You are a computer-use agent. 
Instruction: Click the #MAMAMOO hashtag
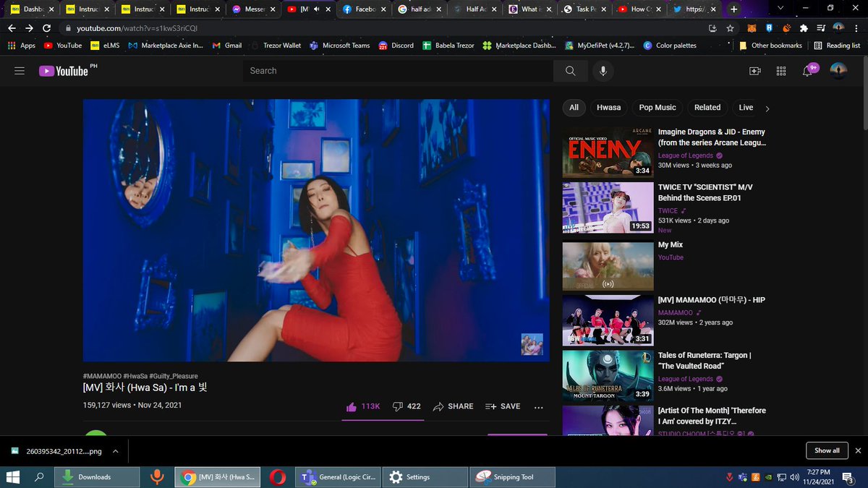(x=102, y=377)
